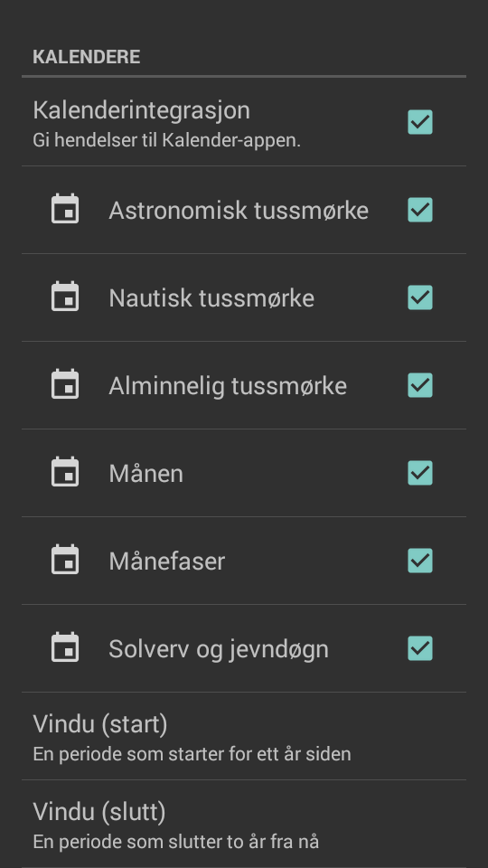Click calendar icon beside Månen
The height and width of the screenshot is (868, 488).
65,472
